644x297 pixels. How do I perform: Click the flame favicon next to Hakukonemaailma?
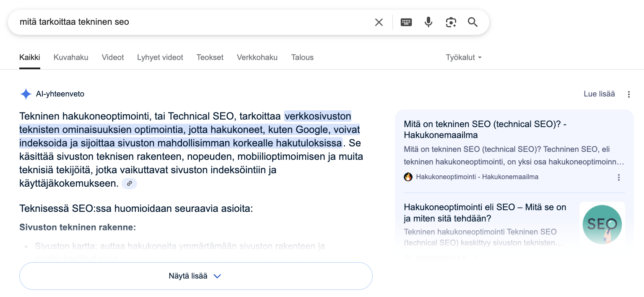point(408,177)
